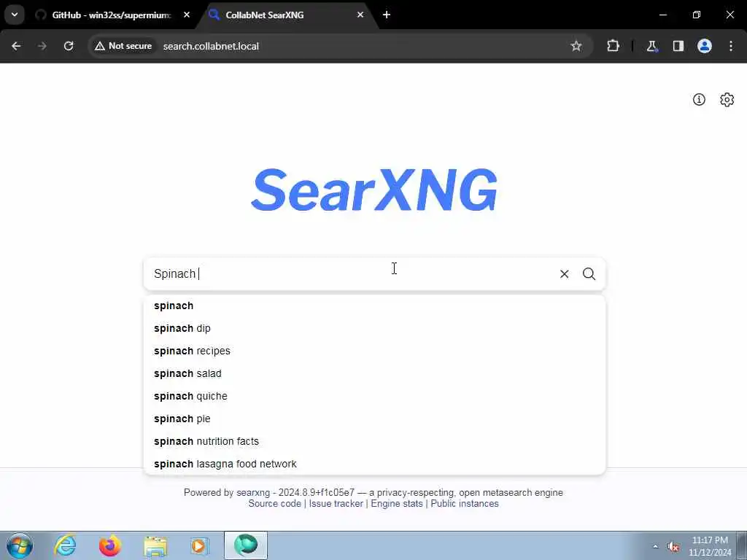Submit search with the magnifier icon
747x560 pixels.
[x=589, y=274]
